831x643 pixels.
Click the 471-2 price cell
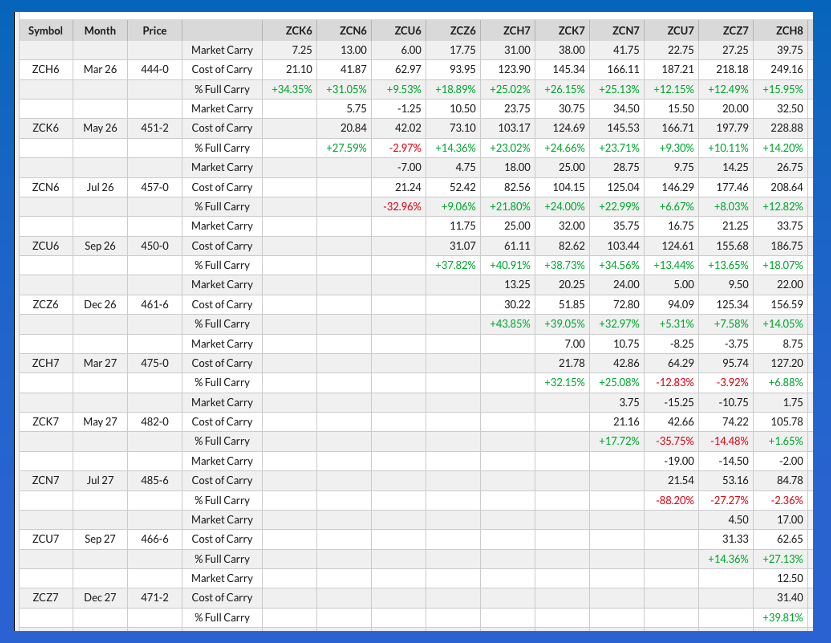coord(154,597)
